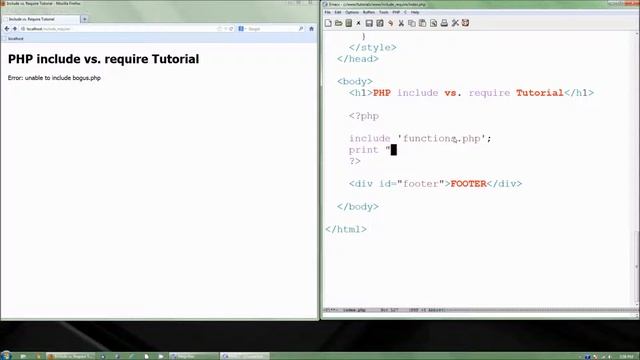Open the Emacs Edit menu

(338, 12)
